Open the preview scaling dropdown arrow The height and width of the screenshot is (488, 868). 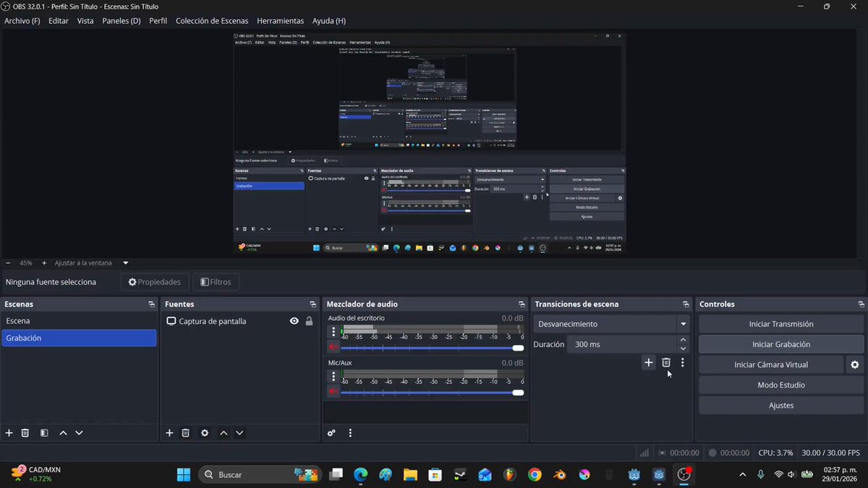pos(125,263)
